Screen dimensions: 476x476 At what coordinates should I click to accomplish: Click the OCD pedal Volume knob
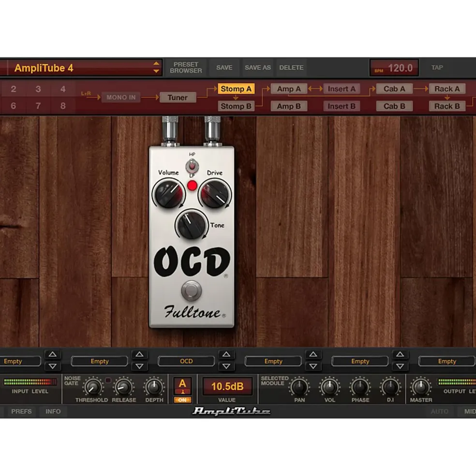[169, 193]
